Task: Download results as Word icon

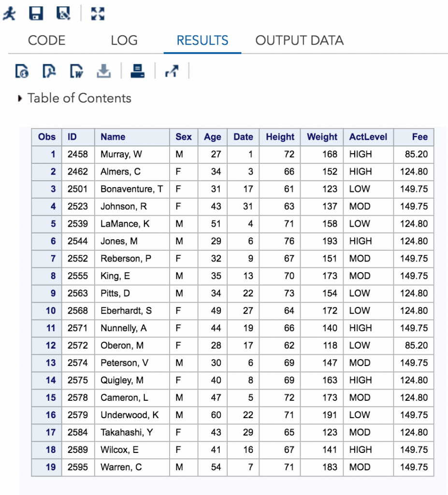Action: click(x=76, y=71)
